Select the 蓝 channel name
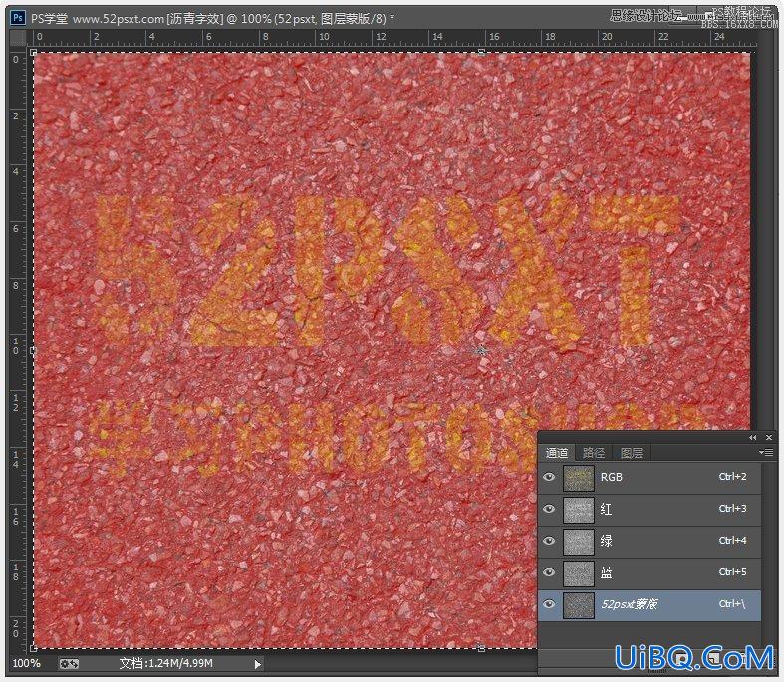This screenshot has height=682, width=784. 606,572
